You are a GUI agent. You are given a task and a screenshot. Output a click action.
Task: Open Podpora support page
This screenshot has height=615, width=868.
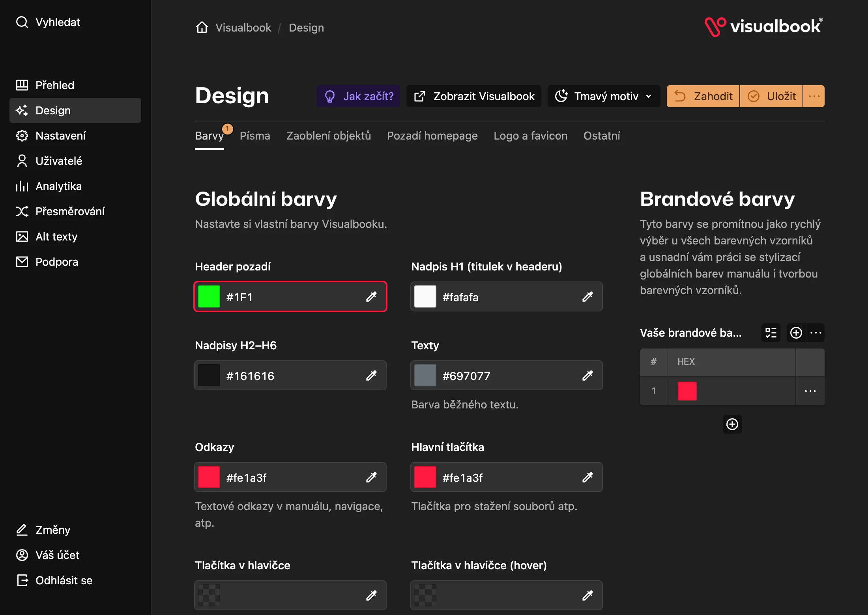pyautogui.click(x=75, y=262)
